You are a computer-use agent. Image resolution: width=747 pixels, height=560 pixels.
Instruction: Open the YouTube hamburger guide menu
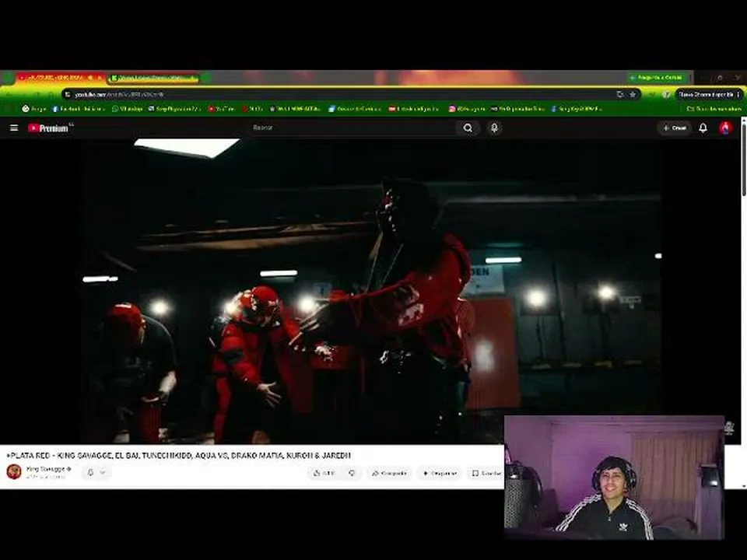(x=14, y=128)
